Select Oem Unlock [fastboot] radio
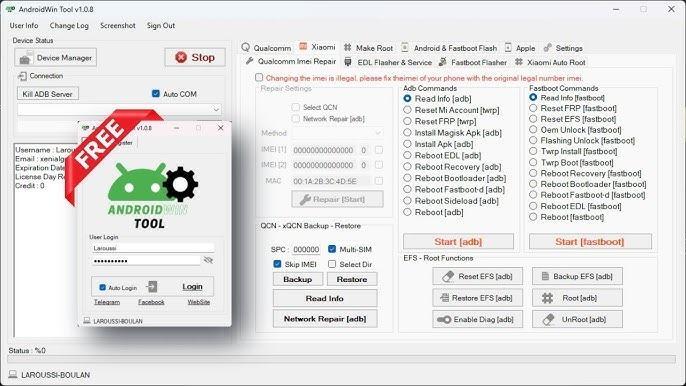The width and height of the screenshot is (686, 386). coord(533,130)
